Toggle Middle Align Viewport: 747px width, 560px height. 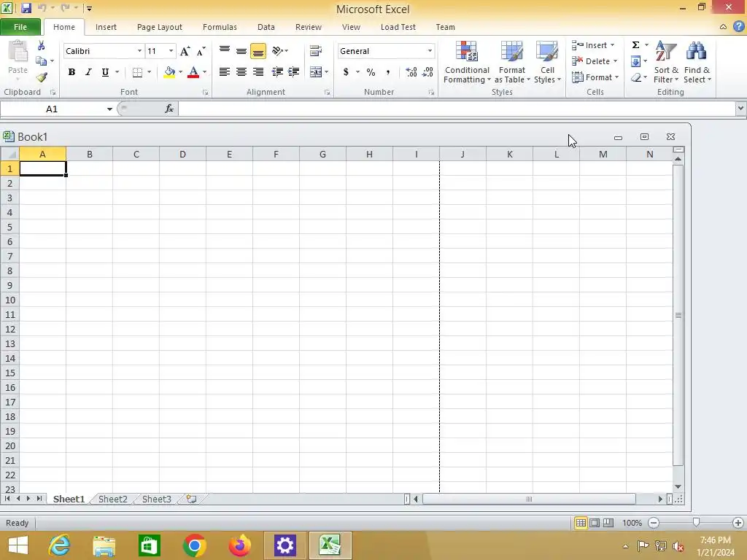tap(241, 50)
